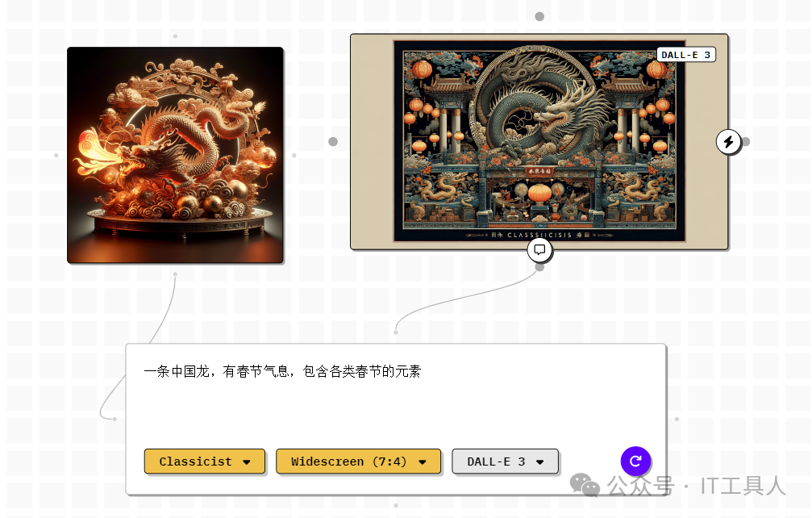Click the lightning bolt generate icon
This screenshot has width=812, height=518.
[x=729, y=141]
